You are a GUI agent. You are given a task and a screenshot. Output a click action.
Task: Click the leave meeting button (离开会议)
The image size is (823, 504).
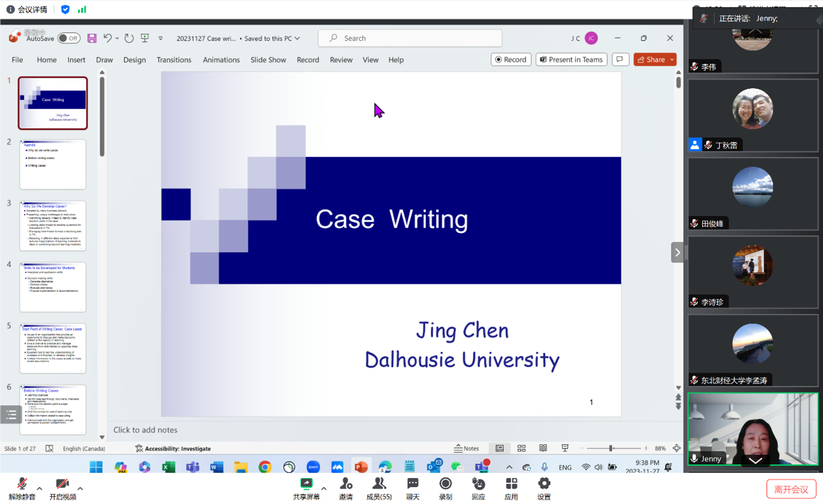[791, 489]
